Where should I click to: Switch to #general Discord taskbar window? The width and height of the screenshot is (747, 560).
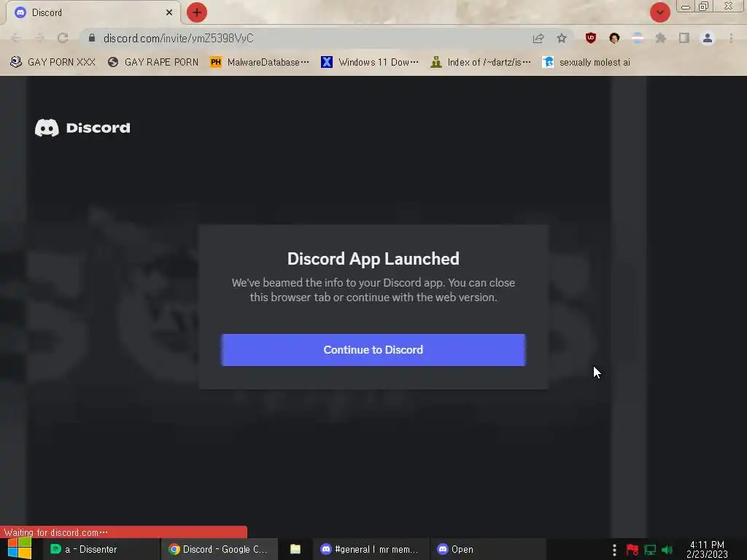[371, 550]
